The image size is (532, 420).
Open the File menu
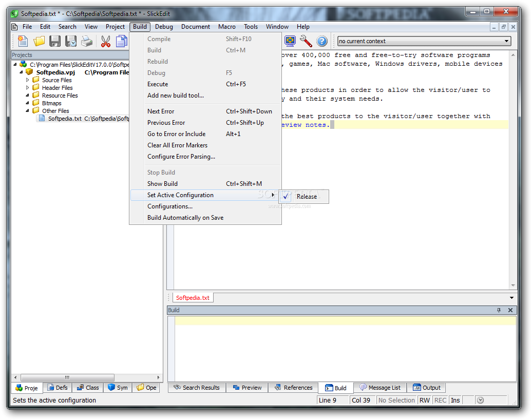[27, 27]
